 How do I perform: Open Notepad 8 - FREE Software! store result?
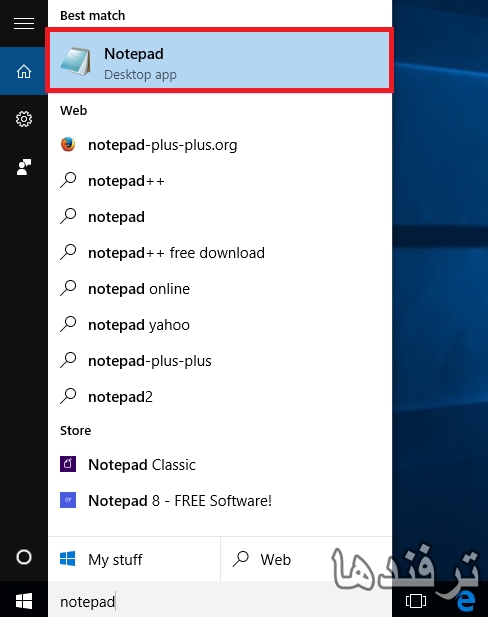coord(220,501)
